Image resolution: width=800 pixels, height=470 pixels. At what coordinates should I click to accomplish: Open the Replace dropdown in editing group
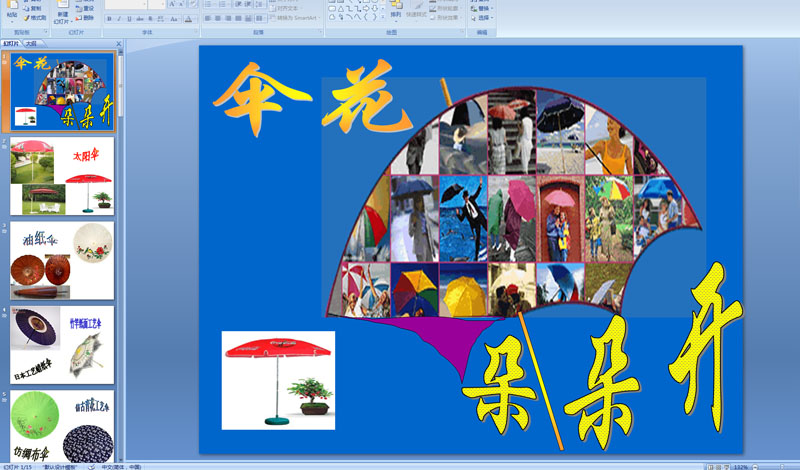486,8
